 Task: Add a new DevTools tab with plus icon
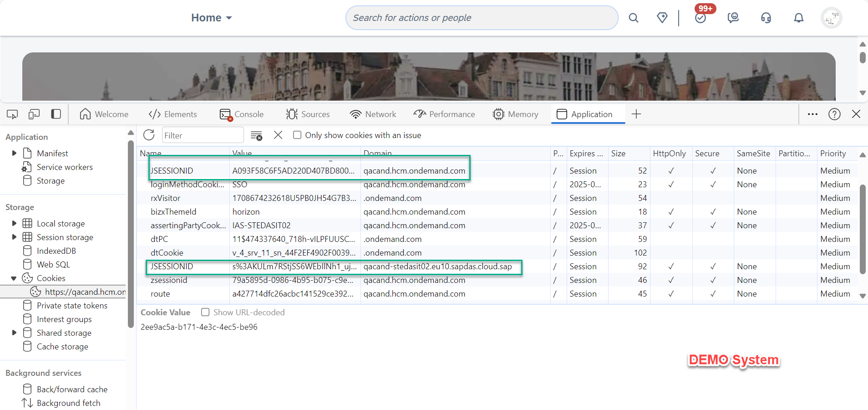click(636, 114)
